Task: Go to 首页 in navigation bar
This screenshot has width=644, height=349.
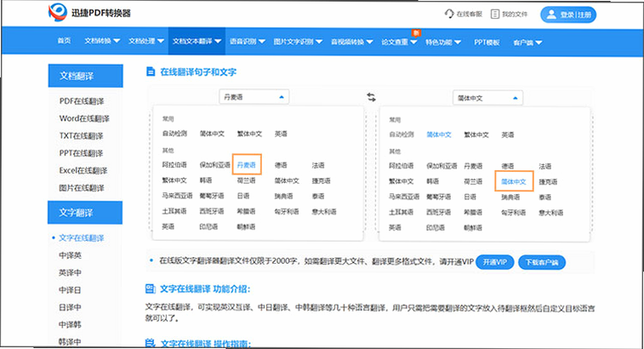Action: tap(64, 41)
